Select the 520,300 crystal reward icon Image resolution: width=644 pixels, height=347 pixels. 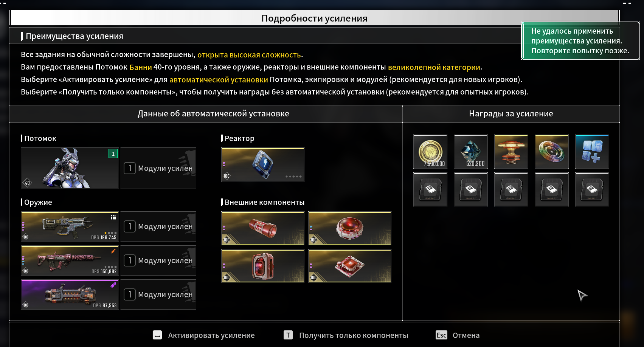click(471, 152)
